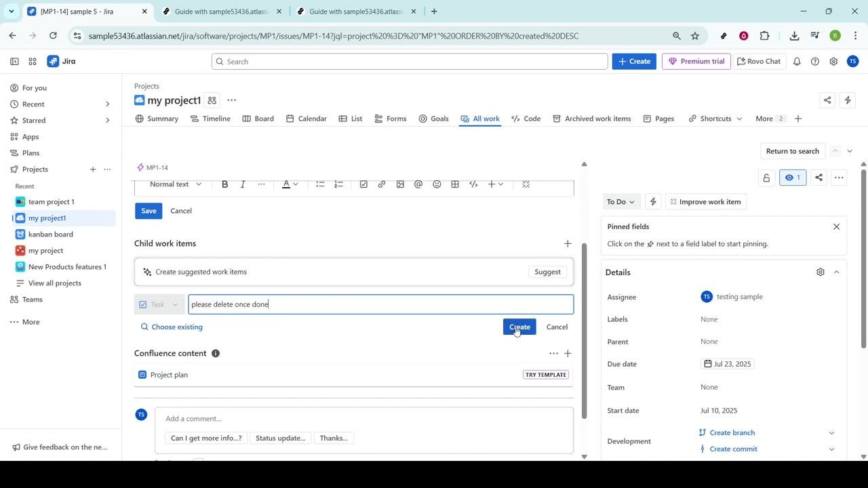Viewport: 868px width, 488px height.
Task: Close the Pinned fields panel
Action: point(836,226)
